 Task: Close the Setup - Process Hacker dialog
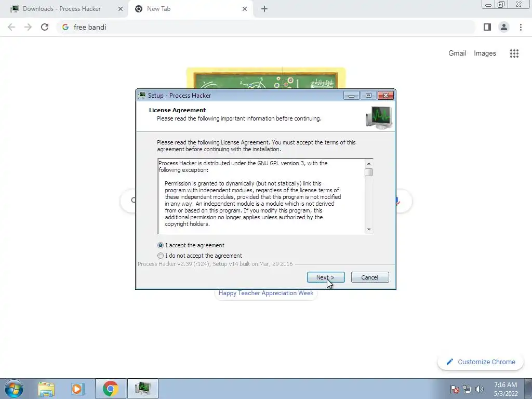pyautogui.click(x=385, y=96)
